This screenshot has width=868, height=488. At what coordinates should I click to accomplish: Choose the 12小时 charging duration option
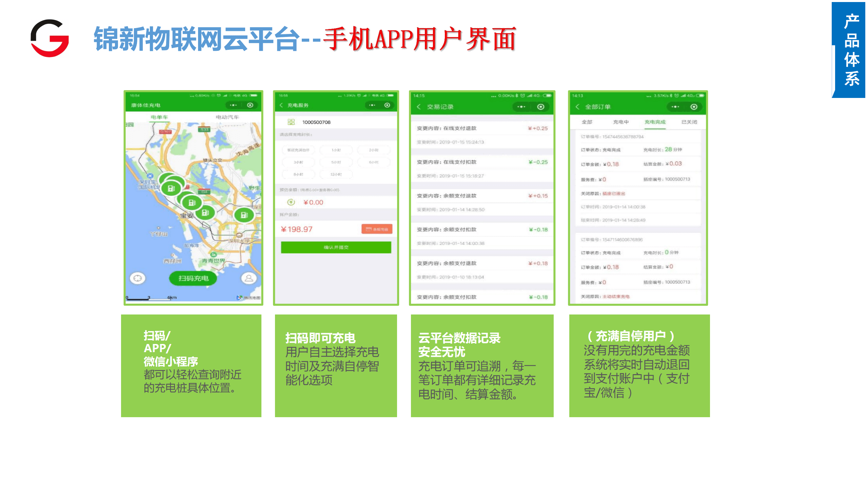click(x=336, y=174)
